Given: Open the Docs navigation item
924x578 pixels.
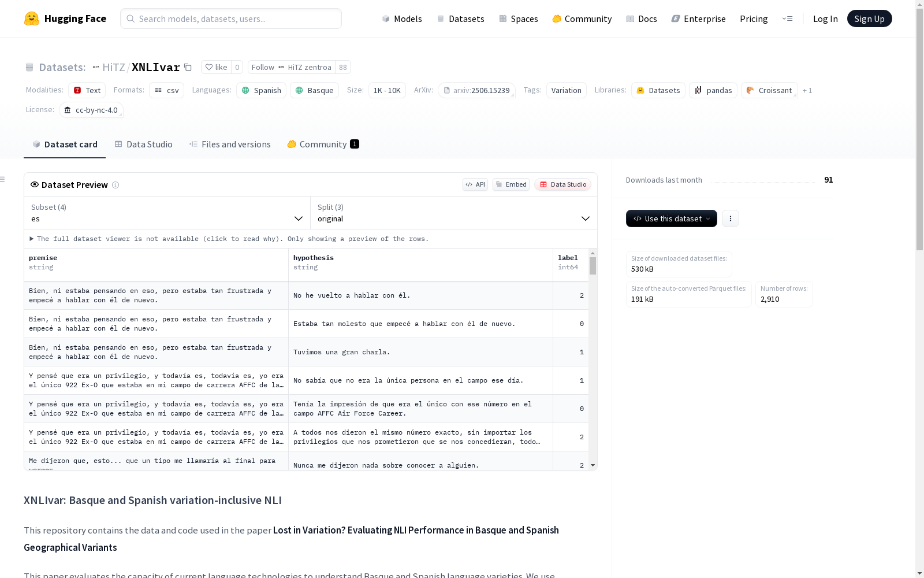Looking at the screenshot, I should [642, 18].
